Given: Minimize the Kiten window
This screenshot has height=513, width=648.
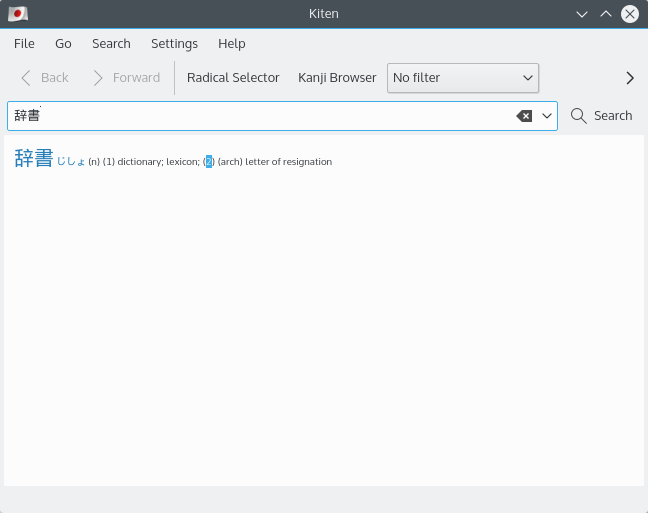Looking at the screenshot, I should [582, 14].
